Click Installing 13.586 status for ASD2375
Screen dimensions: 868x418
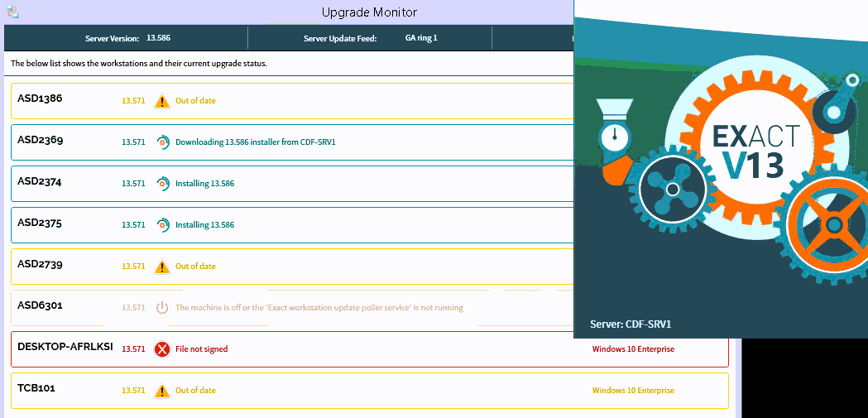coord(205,225)
